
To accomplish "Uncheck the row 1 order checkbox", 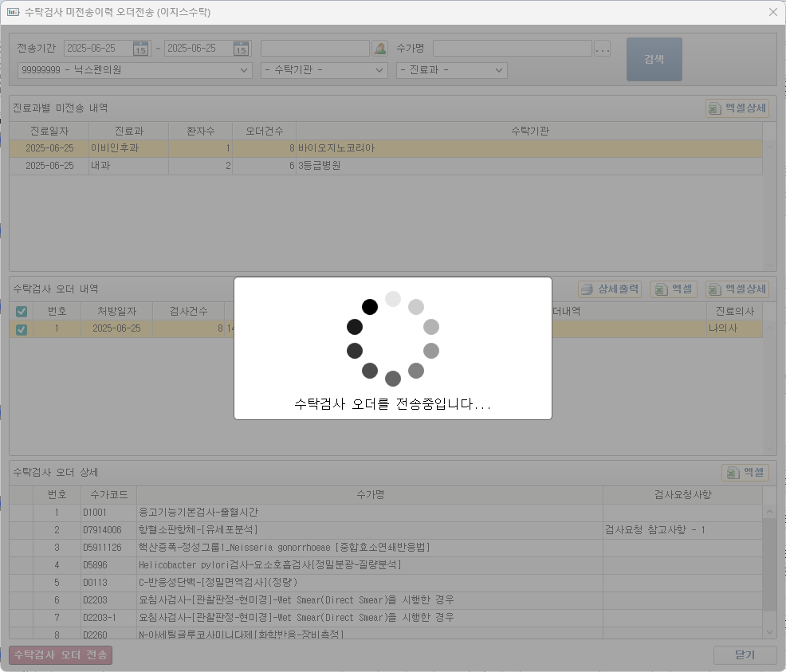I will pos(22,328).
